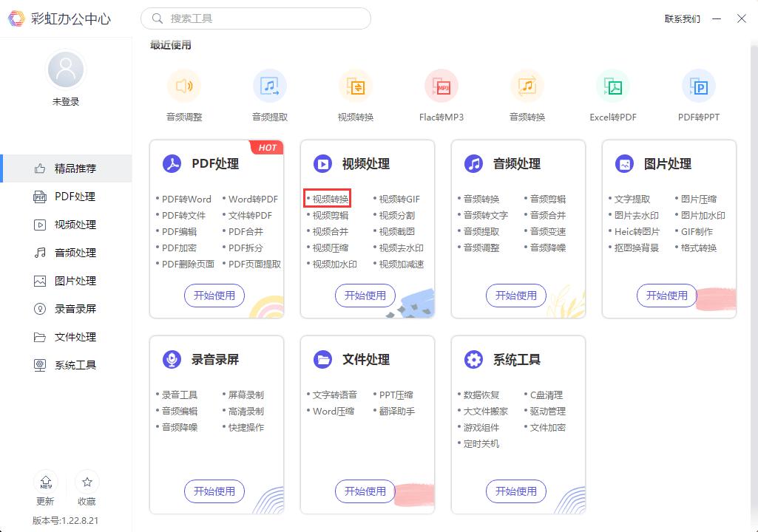Click the 未登录 avatar to log in

(x=65, y=68)
